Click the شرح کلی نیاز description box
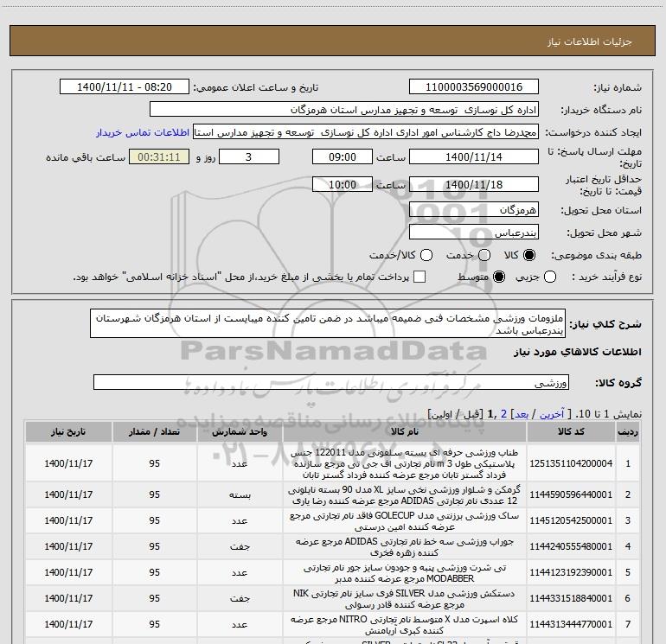This screenshot has height=644, width=666. pos(328,324)
